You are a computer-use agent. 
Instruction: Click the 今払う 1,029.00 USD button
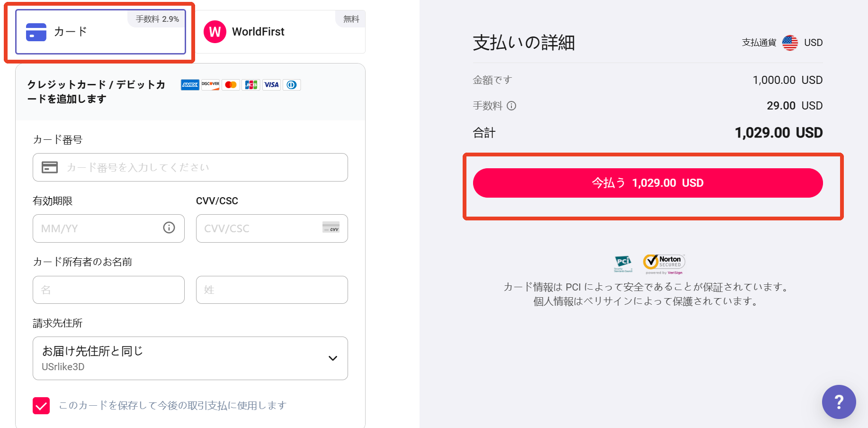pos(648,183)
